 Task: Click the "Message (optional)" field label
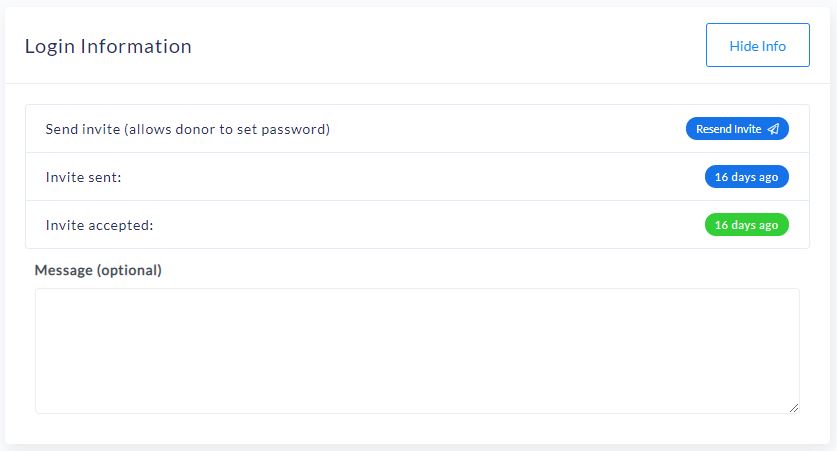click(x=98, y=270)
